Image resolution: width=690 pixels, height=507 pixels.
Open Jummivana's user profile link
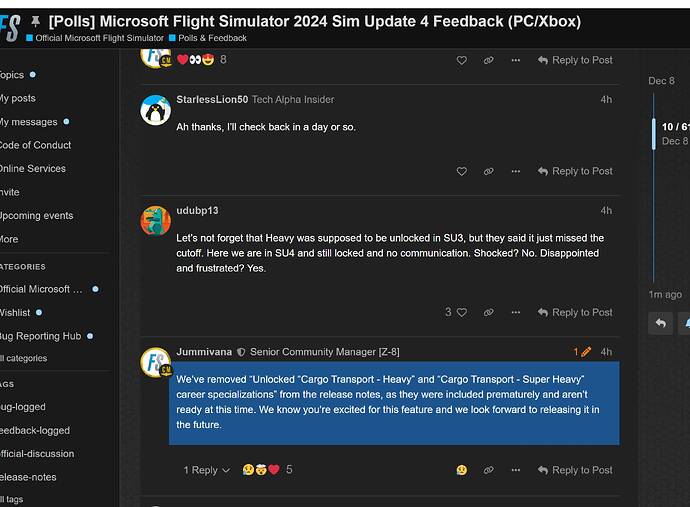[203, 352]
